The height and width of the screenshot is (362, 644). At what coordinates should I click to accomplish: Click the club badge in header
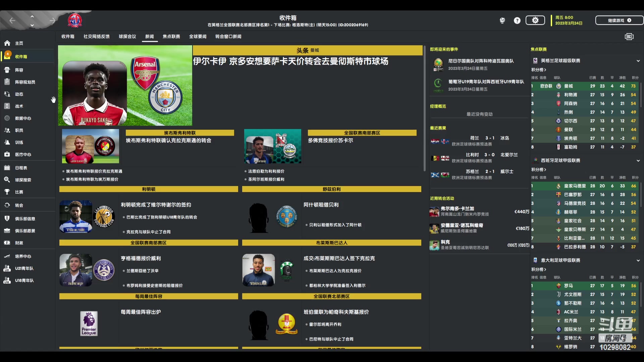[75, 21]
